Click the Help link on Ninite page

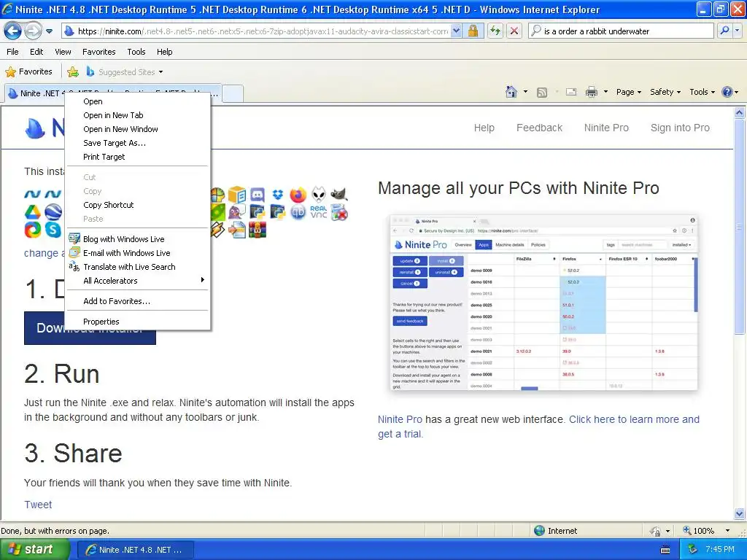484,128
